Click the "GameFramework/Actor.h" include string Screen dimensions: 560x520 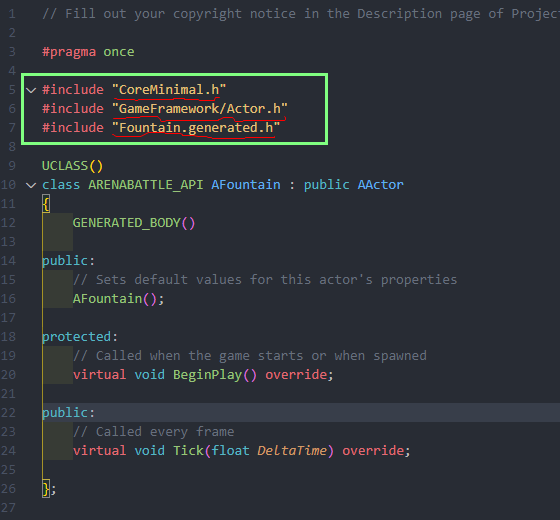tap(200, 109)
